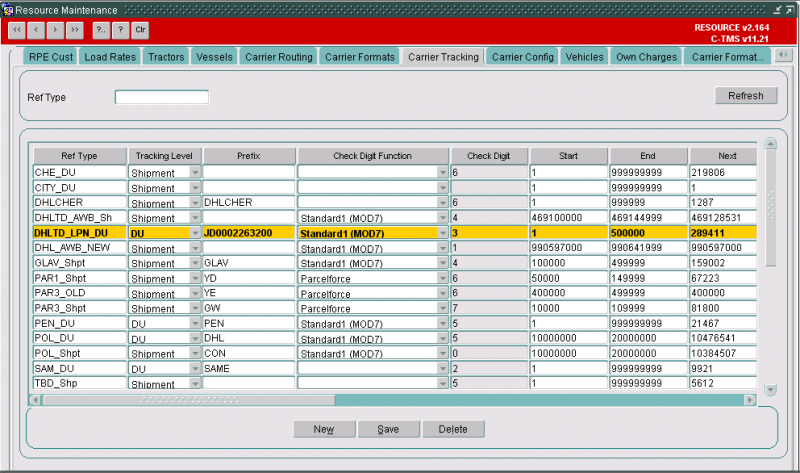The image size is (800, 473).
Task: Switch to the Carrier Routing tab
Action: click(x=279, y=57)
